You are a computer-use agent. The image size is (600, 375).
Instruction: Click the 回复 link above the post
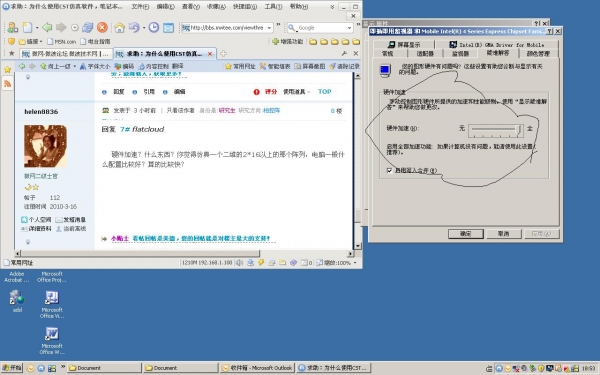118,91
